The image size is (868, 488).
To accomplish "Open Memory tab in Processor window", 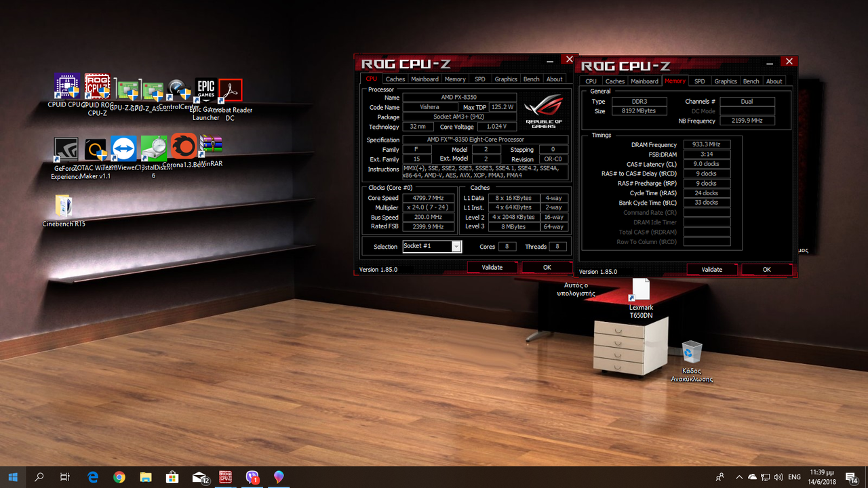I will 455,79.
